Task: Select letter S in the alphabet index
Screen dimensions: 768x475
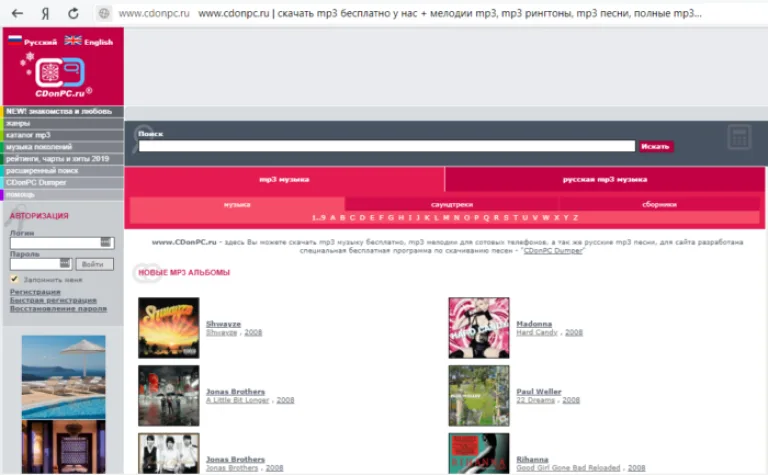Action: [x=506, y=217]
